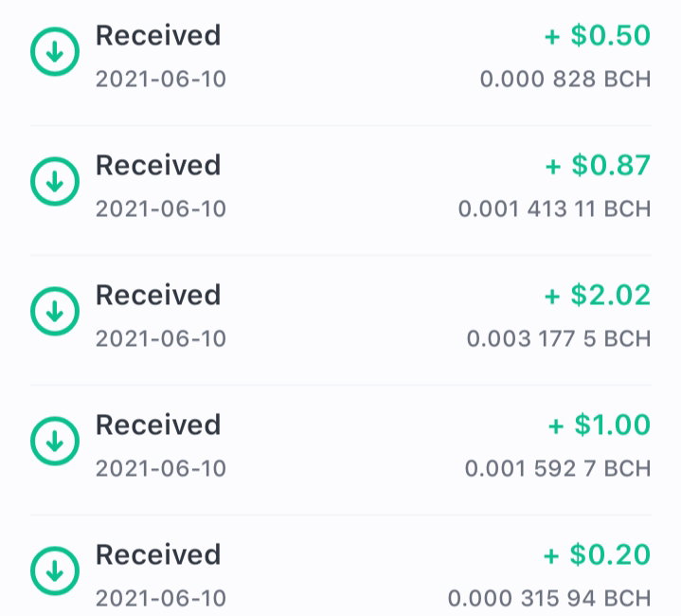Image resolution: width=681 pixels, height=616 pixels.
Task: Click the 0.003 177 5 BCH value
Action: pyautogui.click(x=559, y=339)
